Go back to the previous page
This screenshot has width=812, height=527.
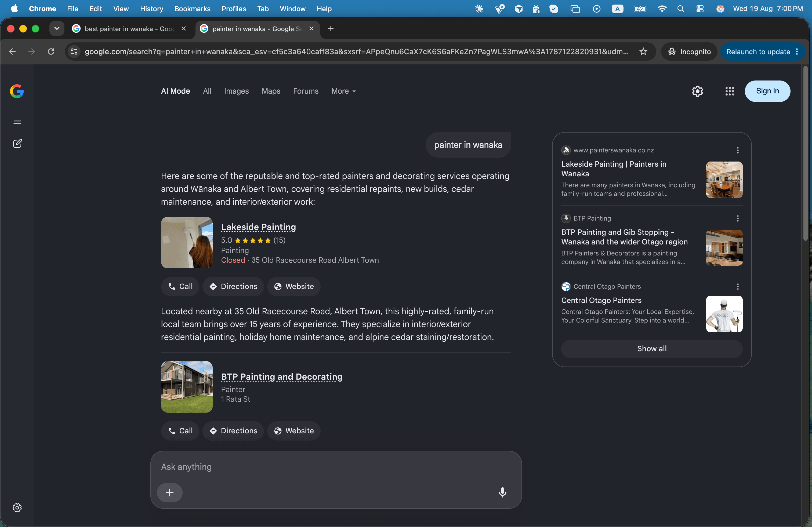[x=13, y=52]
